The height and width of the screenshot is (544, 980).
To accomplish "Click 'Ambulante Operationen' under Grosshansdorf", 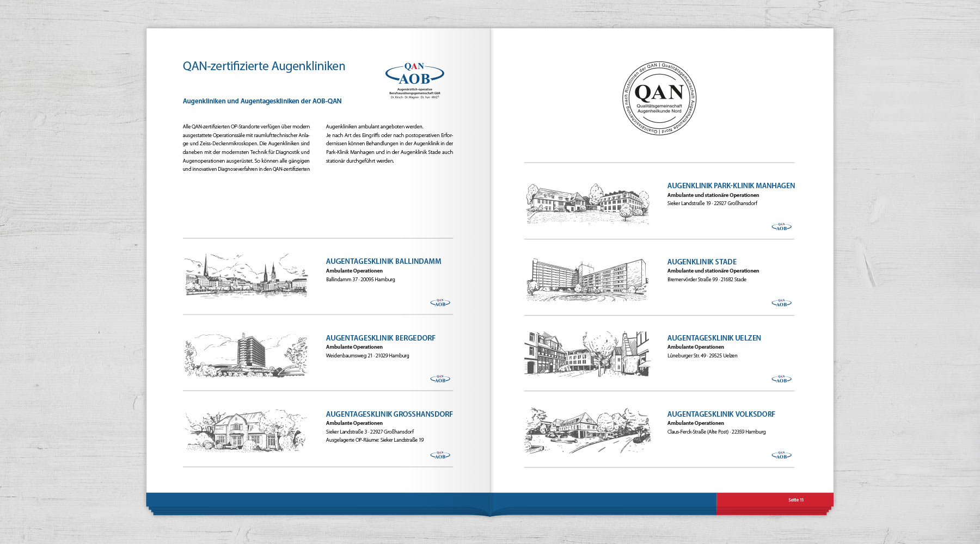I will point(354,423).
